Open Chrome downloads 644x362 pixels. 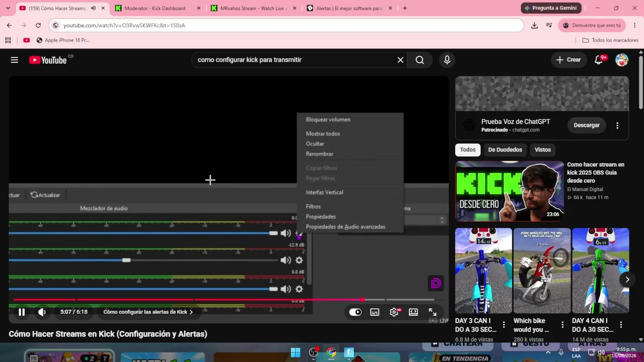(x=534, y=25)
